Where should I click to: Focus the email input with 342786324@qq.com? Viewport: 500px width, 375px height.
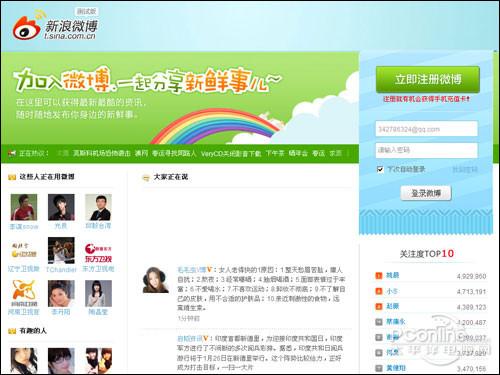(426, 129)
